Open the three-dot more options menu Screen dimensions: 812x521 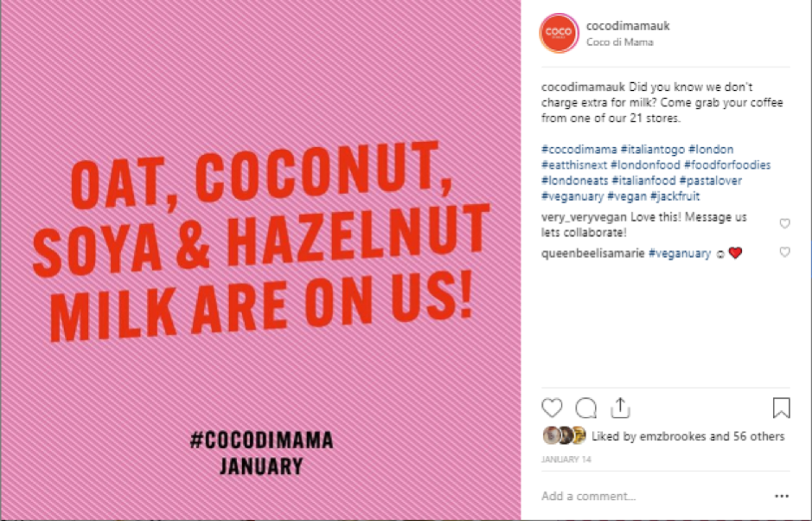click(x=782, y=496)
